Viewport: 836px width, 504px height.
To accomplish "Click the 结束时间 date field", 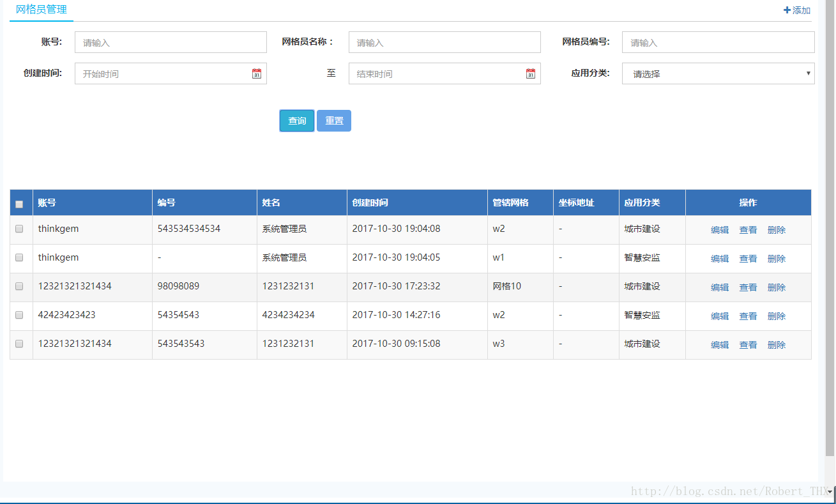I will (x=445, y=73).
